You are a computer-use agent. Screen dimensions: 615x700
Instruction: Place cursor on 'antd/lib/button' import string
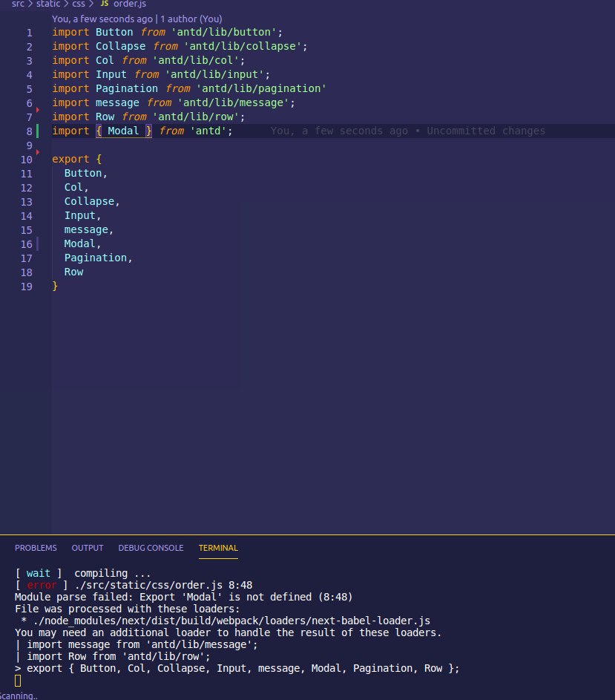(224, 32)
